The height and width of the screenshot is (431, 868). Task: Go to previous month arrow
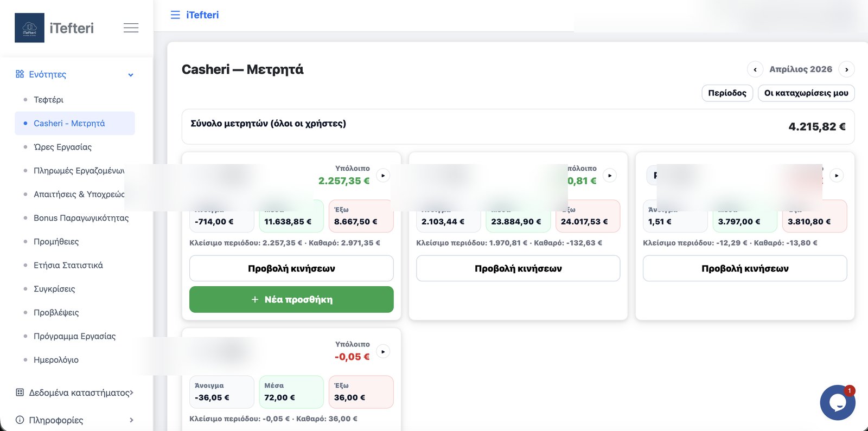(755, 69)
